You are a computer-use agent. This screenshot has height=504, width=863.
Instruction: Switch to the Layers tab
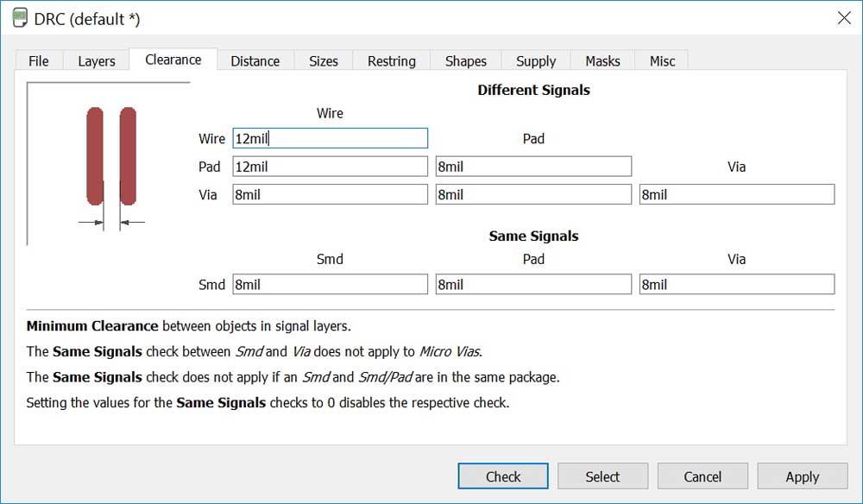point(97,60)
